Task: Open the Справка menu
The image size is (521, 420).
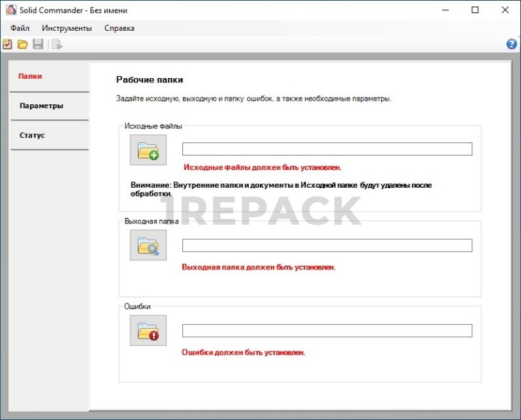Action: (x=119, y=28)
